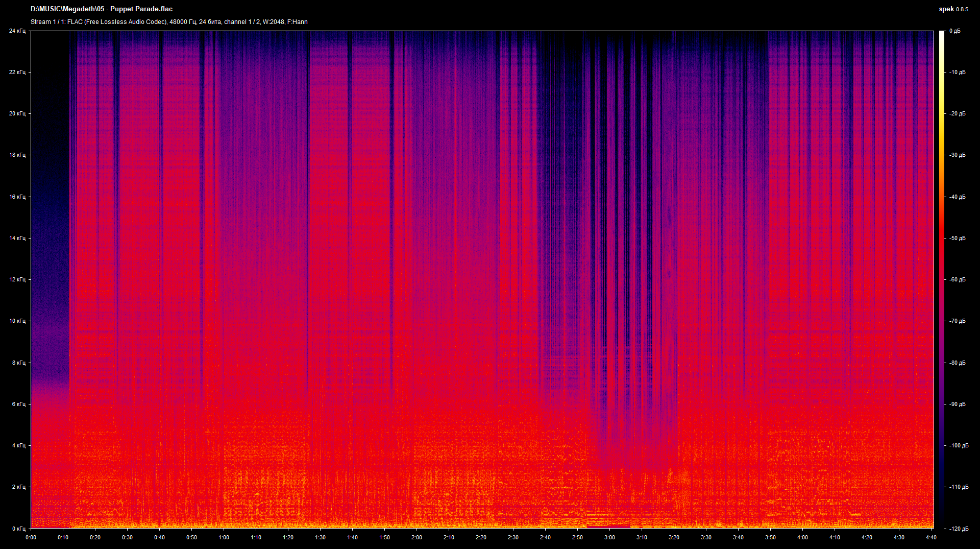Click the 4:40 time axis marker

click(931, 537)
